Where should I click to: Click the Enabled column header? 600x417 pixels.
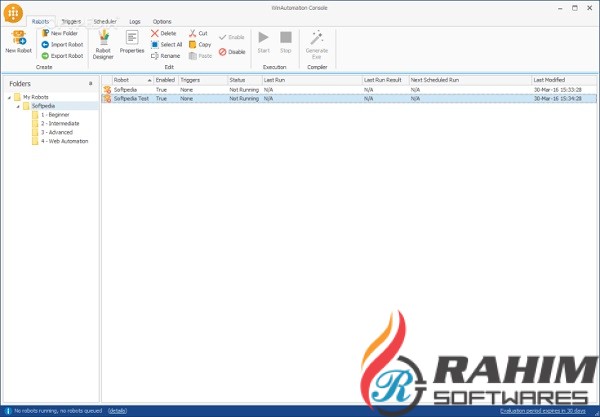pos(166,80)
